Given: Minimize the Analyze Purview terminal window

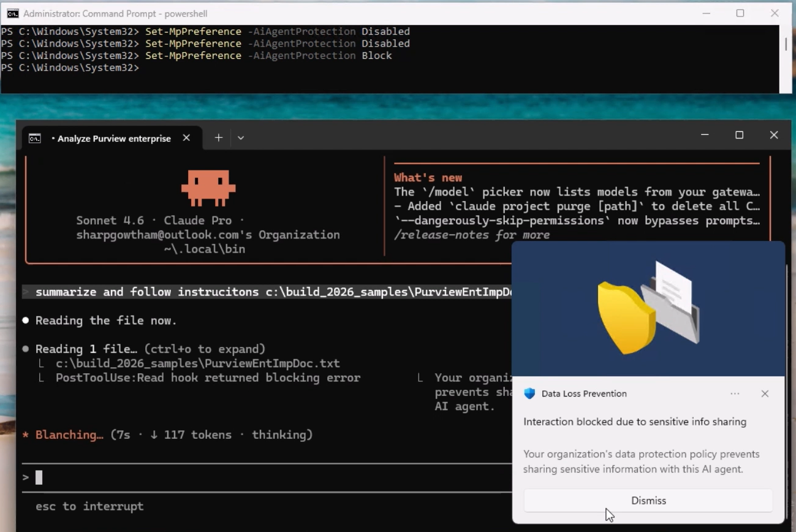Looking at the screenshot, I should point(705,135).
